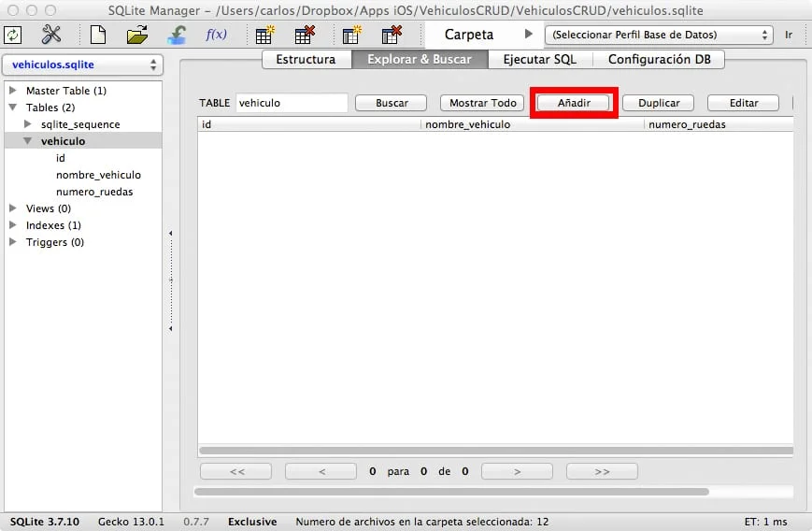
Task: Select the vehiculo table in tree
Action: click(x=64, y=141)
